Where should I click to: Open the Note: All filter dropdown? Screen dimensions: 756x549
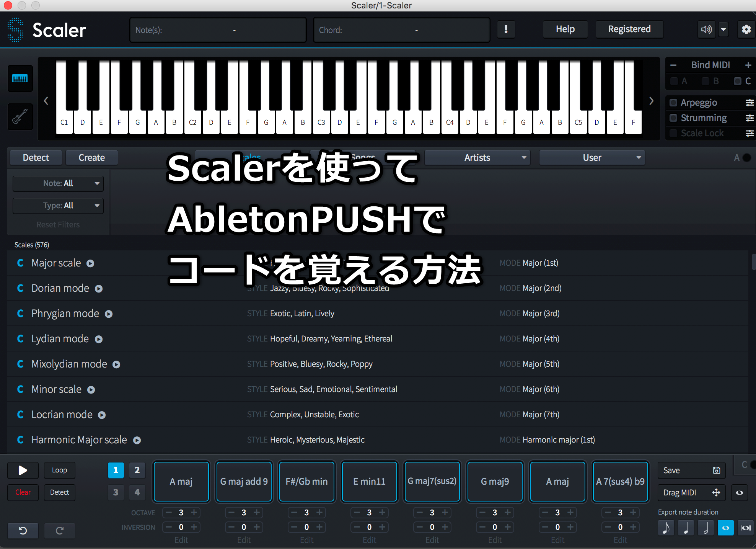(x=58, y=183)
